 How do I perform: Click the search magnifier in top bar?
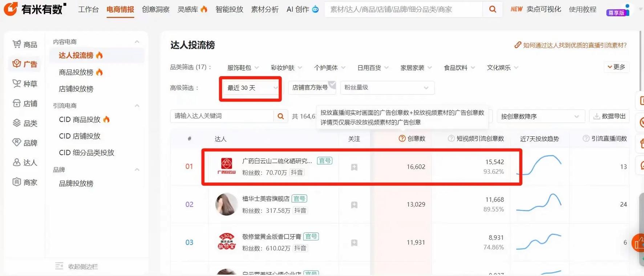493,9
